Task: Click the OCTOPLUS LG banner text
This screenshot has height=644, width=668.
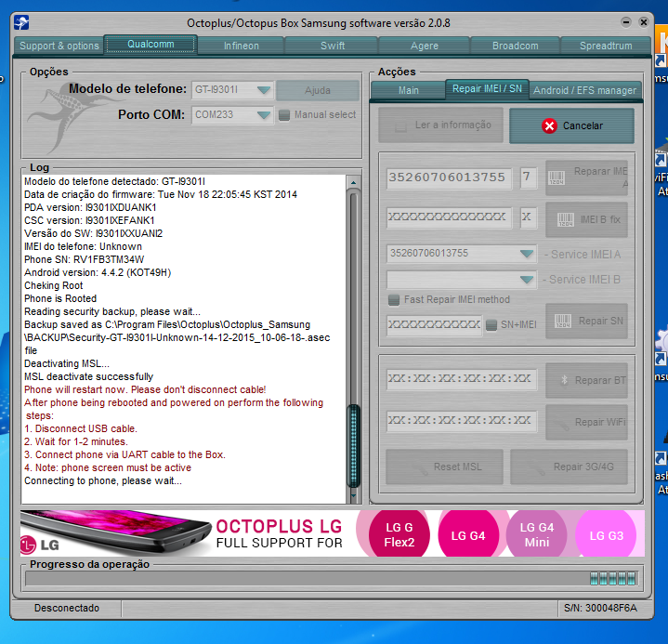Action: [279, 527]
